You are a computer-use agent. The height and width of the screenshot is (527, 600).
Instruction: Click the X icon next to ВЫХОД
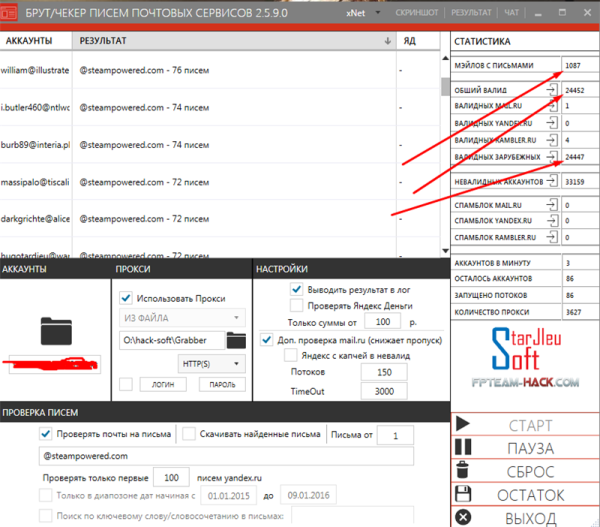point(462,517)
